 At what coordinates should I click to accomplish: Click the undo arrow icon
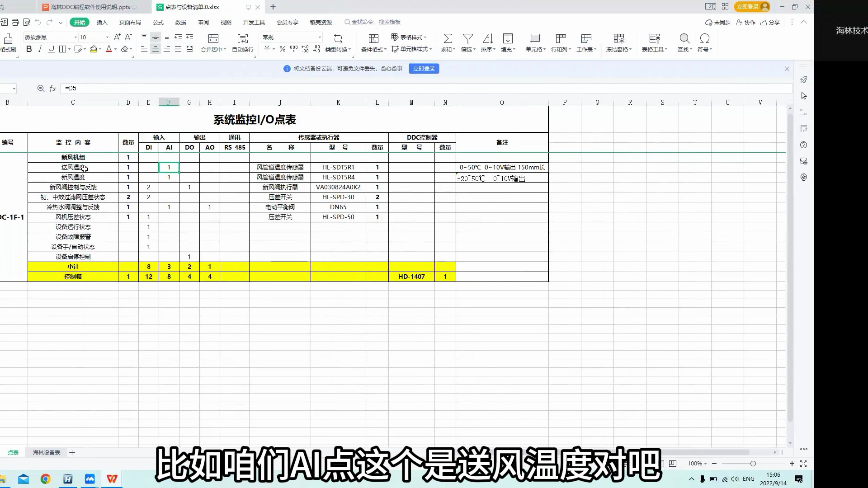[x=38, y=22]
